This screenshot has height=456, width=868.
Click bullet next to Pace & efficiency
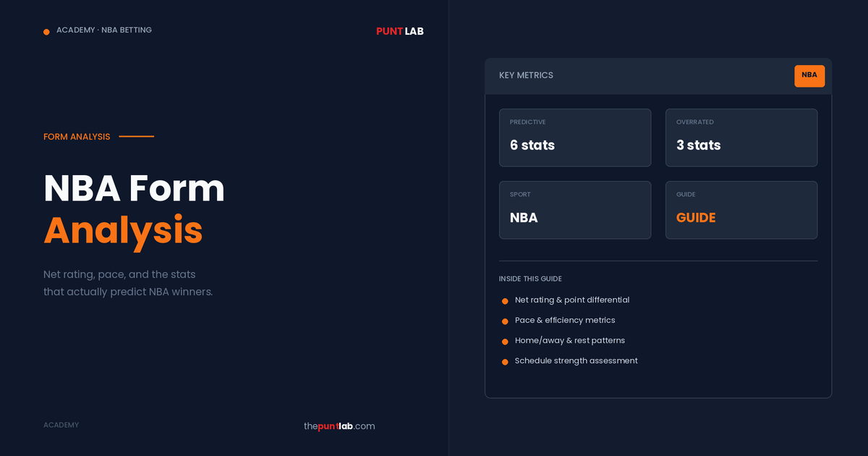(505, 321)
